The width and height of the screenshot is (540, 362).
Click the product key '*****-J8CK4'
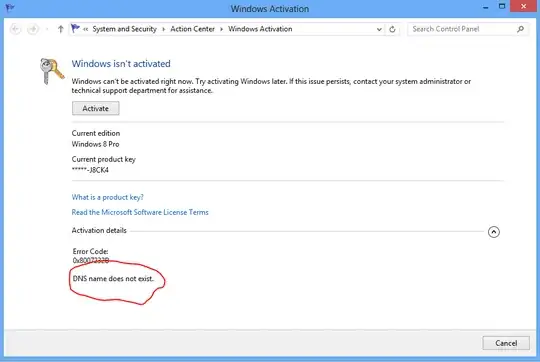(x=90, y=170)
